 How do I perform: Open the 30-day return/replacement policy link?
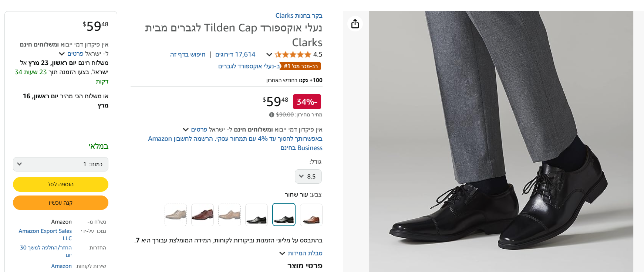[x=46, y=248]
